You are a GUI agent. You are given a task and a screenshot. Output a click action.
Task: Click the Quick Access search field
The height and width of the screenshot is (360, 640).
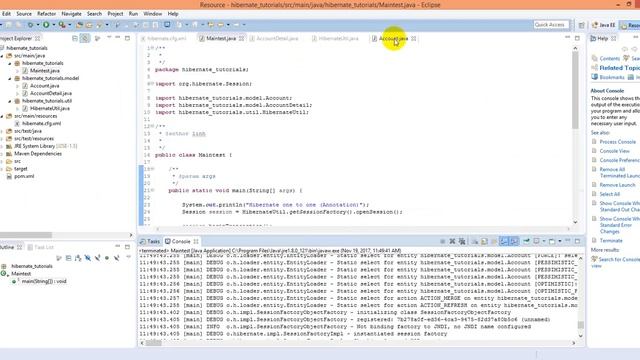(x=551, y=25)
